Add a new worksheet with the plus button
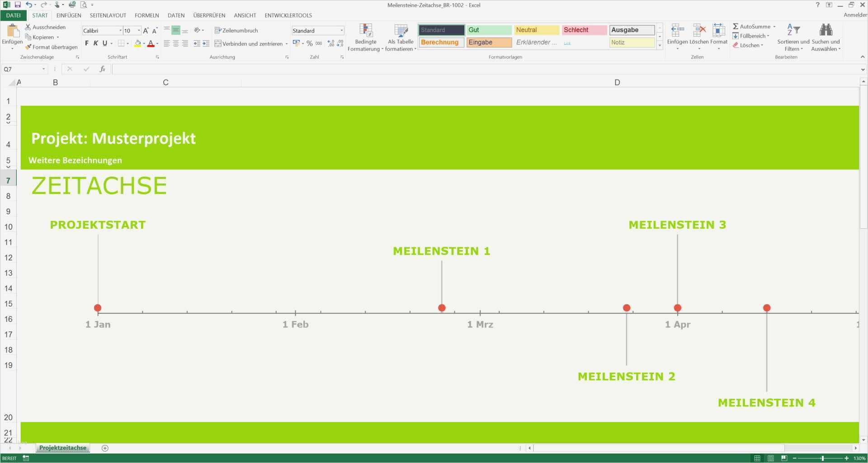 (x=105, y=448)
